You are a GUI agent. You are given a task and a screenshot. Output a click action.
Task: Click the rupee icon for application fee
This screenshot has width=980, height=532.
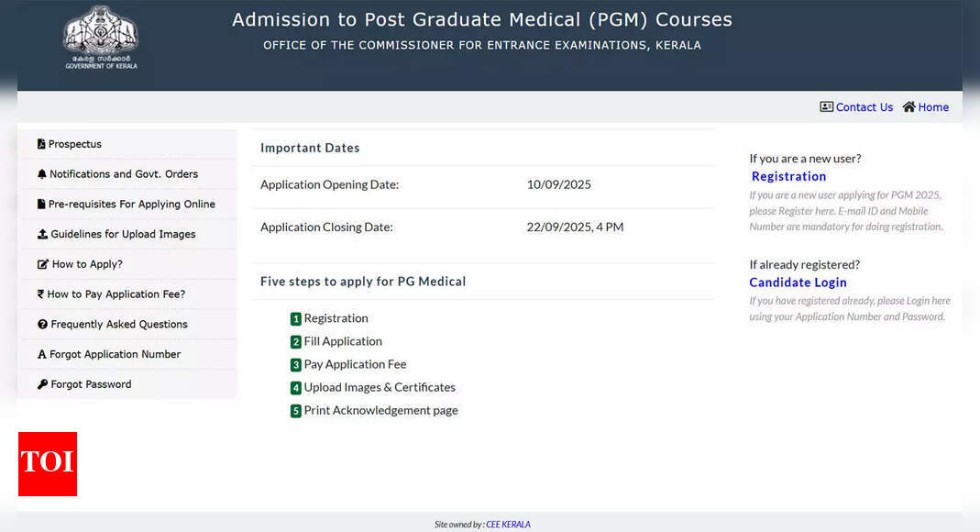[x=40, y=294]
